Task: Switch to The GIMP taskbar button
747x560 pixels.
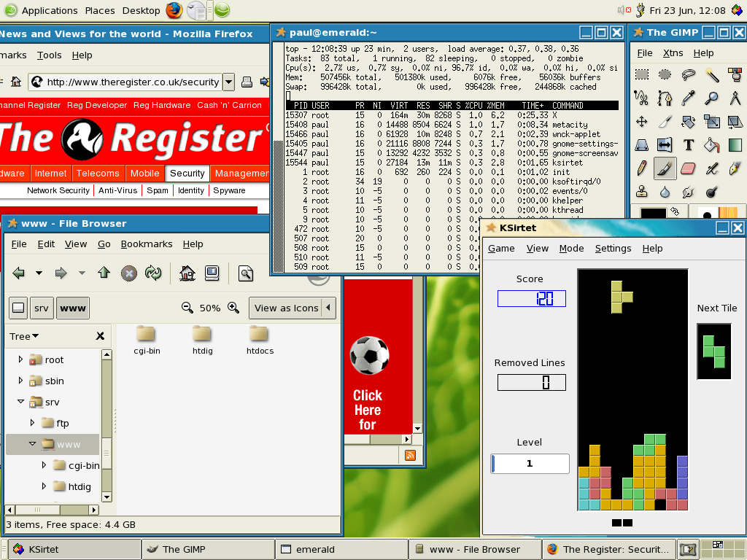Action: (208, 549)
